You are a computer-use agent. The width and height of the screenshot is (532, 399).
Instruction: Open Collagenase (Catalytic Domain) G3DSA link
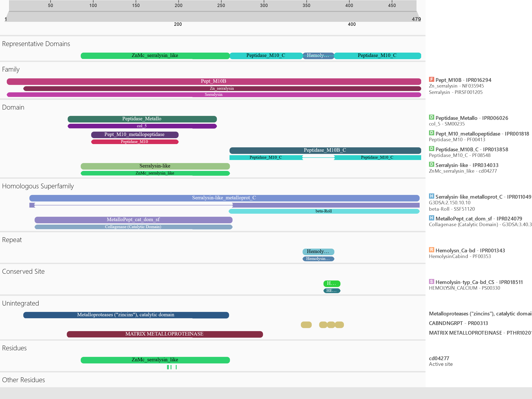click(x=480, y=225)
